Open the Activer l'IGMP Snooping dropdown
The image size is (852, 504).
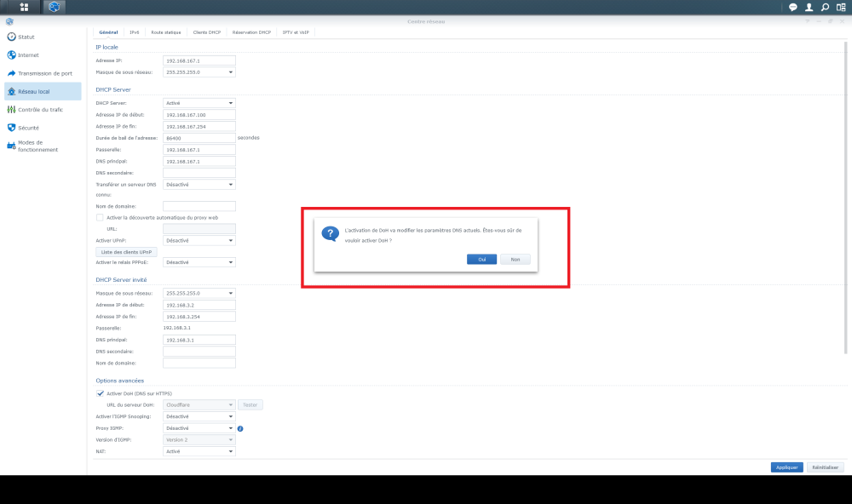click(199, 416)
